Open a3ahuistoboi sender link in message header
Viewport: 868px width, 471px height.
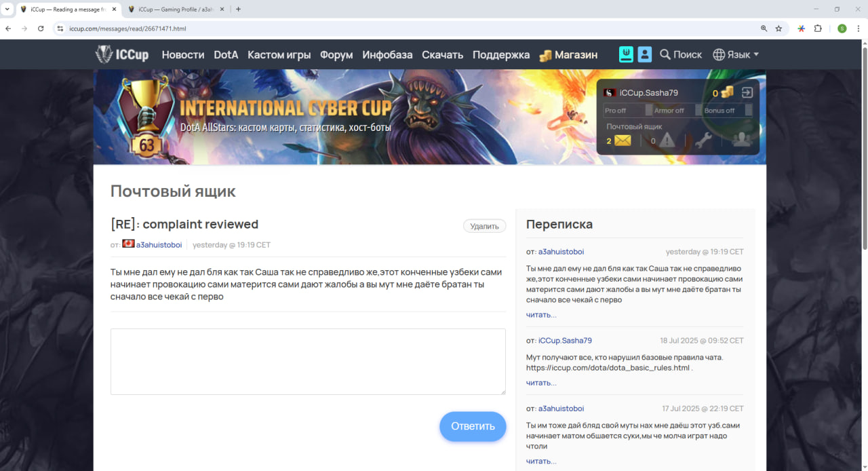(159, 244)
